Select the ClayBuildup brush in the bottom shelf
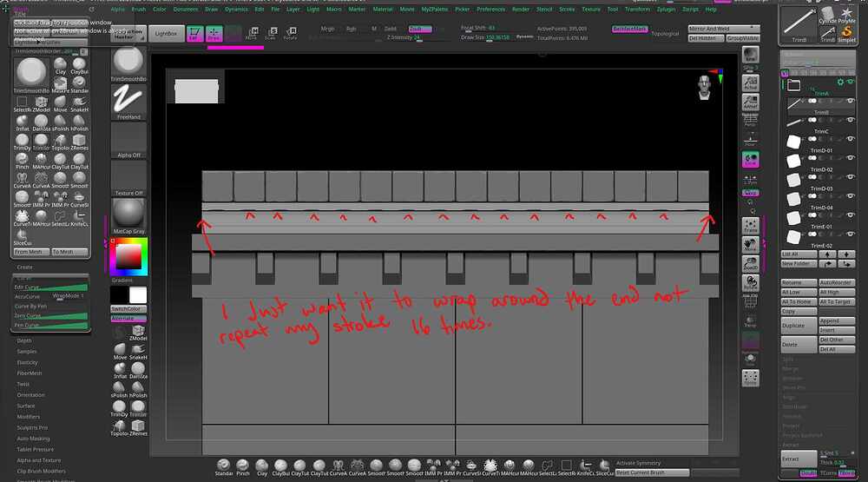Image resolution: width=868 pixels, height=482 pixels. (x=280, y=467)
